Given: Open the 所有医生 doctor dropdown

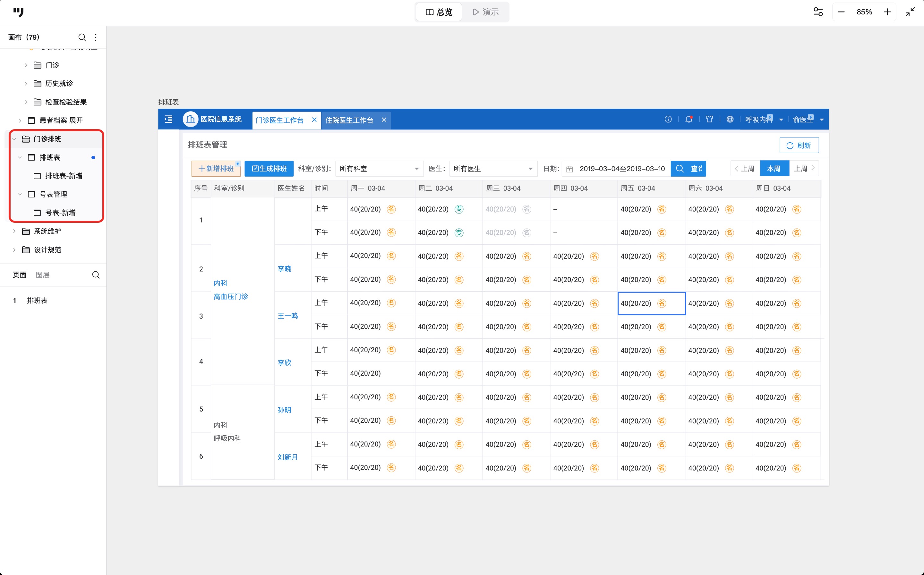Looking at the screenshot, I should tap(492, 169).
